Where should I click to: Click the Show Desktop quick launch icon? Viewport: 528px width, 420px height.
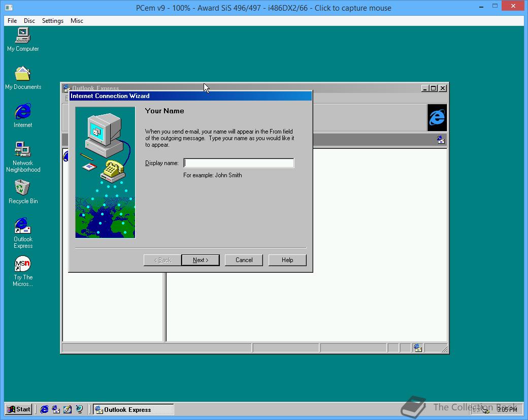pyautogui.click(x=68, y=409)
